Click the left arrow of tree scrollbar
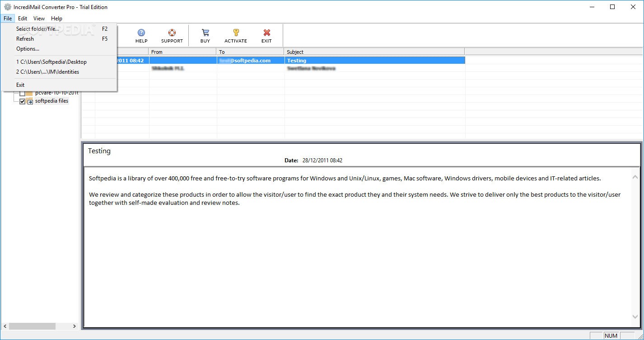Screen dimensions: 644x340 [5, 326]
